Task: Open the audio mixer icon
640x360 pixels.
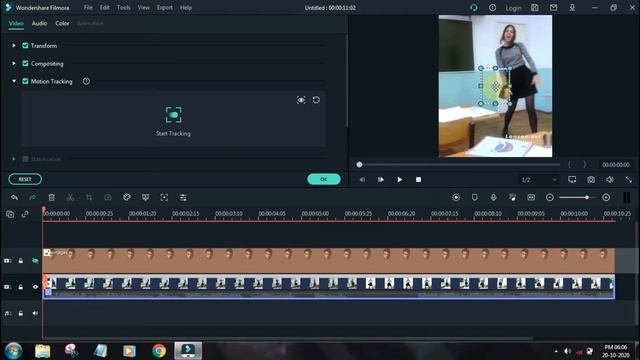Action: pyautogui.click(x=512, y=198)
